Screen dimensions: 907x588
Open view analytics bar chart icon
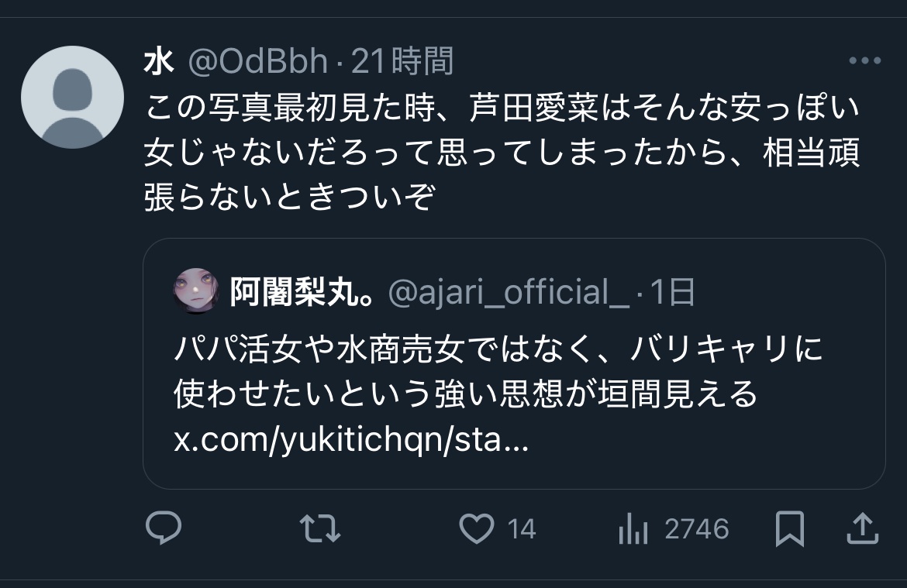tap(633, 528)
